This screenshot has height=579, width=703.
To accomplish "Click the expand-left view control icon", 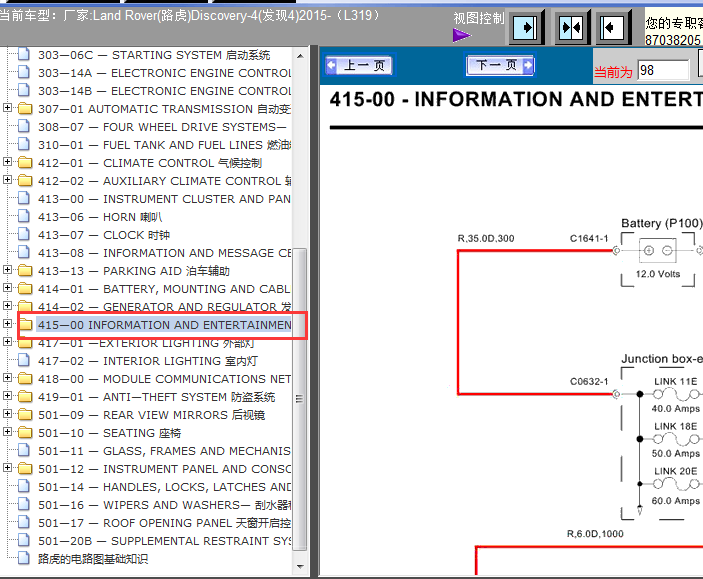I will (612, 28).
